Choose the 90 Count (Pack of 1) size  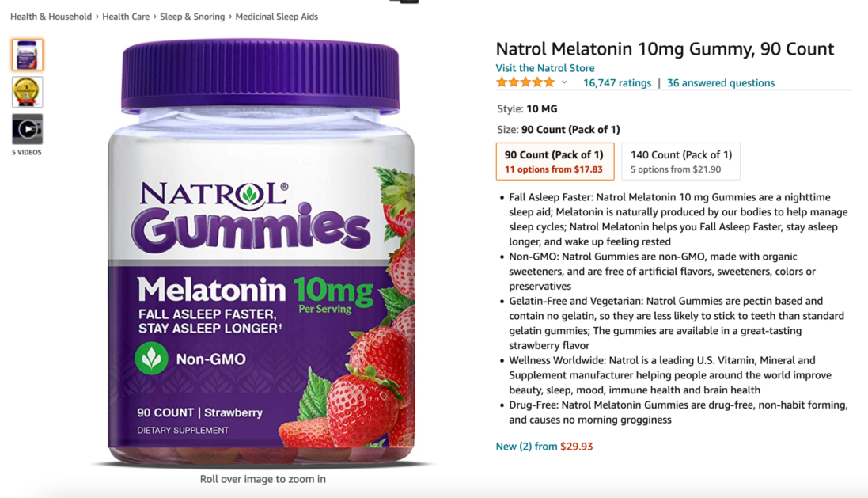(x=555, y=162)
